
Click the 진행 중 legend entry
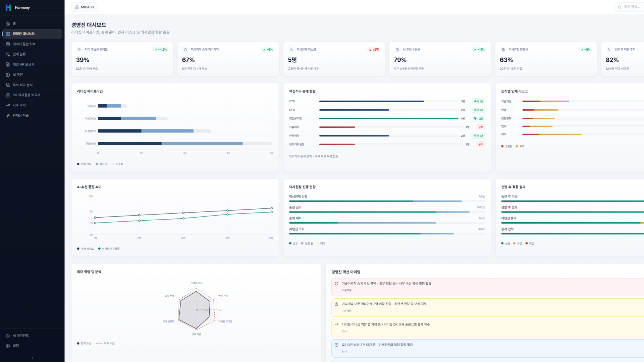tap(307, 243)
